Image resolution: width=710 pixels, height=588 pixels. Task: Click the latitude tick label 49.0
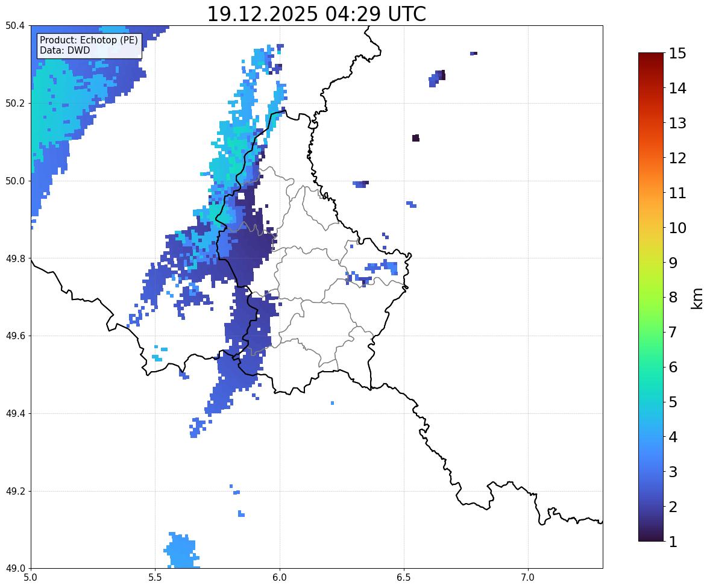(x=14, y=569)
